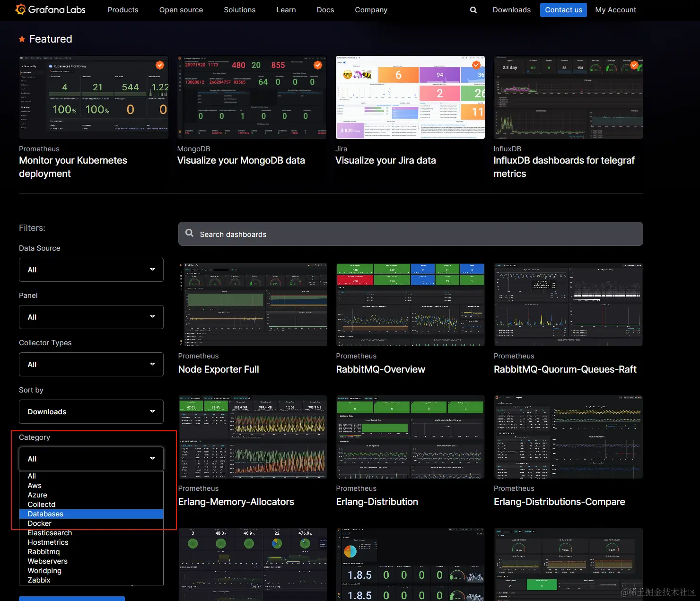Image resolution: width=700 pixels, height=601 pixels.
Task: Select the Docker category option
Action: [x=91, y=523]
